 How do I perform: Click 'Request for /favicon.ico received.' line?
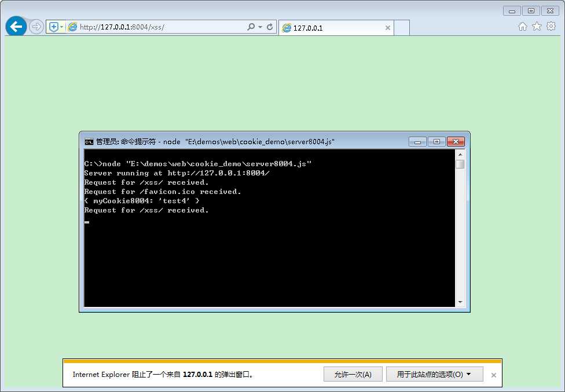point(163,192)
